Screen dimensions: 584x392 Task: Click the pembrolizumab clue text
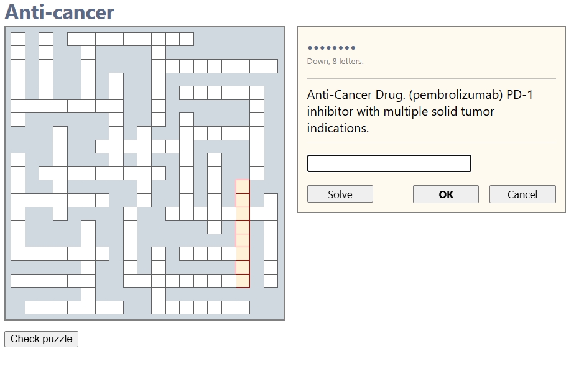(420, 112)
